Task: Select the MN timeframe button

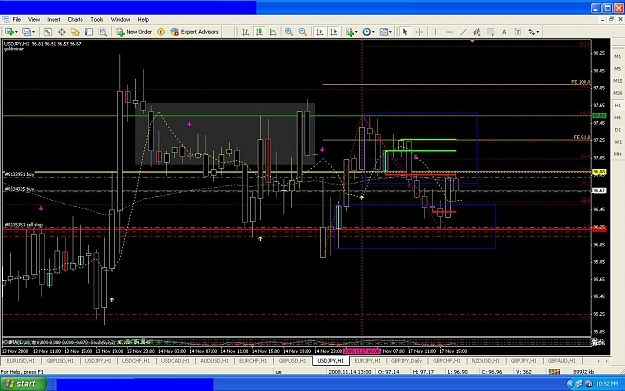Action: 617,154
